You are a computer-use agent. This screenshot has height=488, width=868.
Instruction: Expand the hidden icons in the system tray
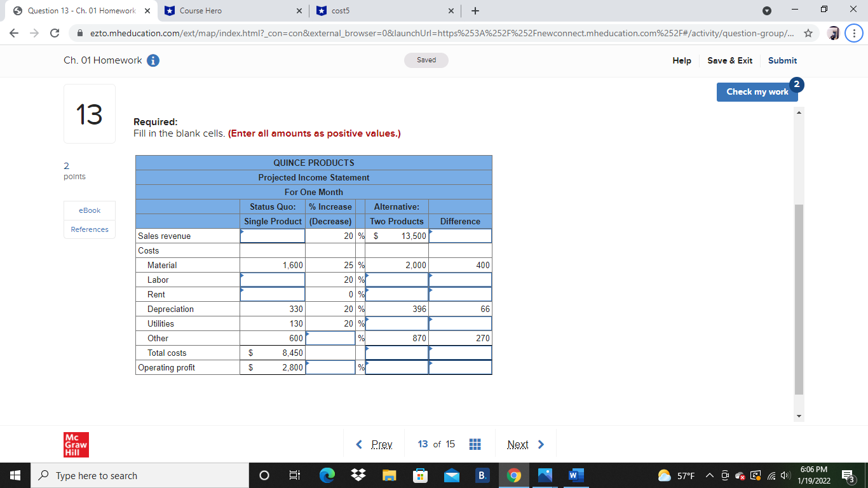tap(707, 475)
